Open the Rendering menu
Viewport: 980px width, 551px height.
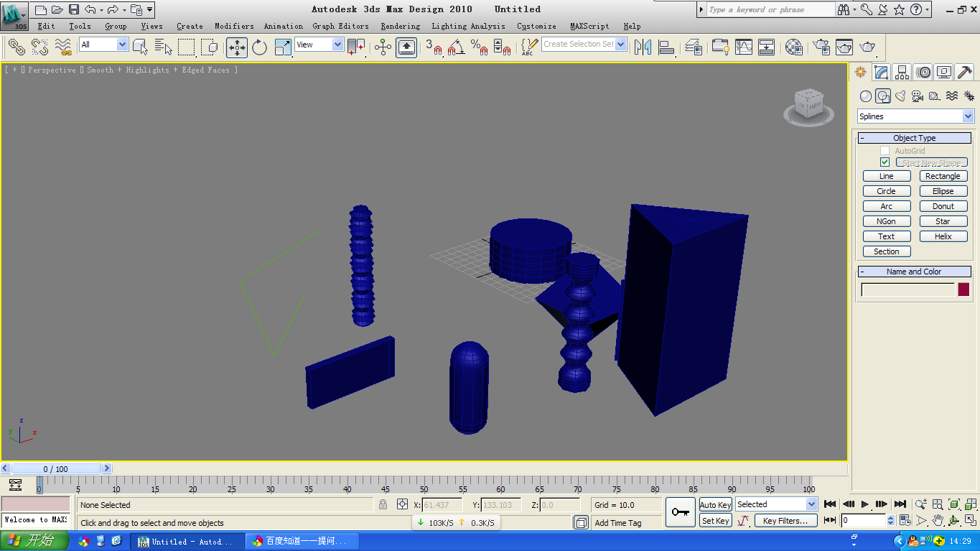click(400, 26)
